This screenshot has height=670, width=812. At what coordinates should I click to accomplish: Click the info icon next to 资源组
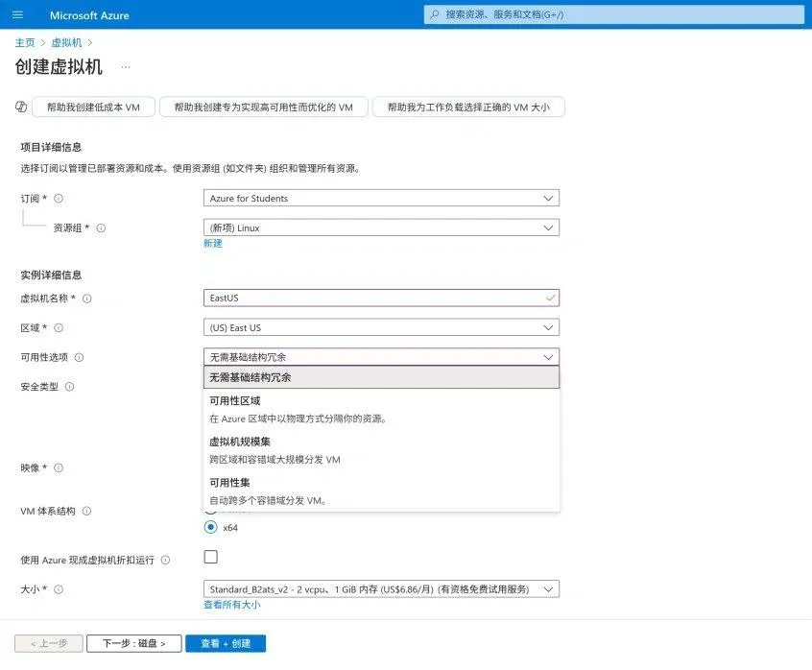tap(101, 228)
